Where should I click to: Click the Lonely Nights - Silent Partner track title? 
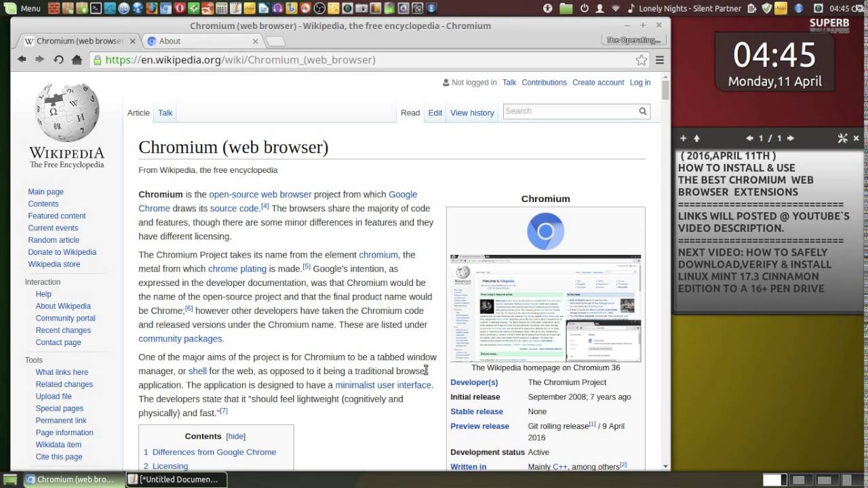(x=690, y=8)
